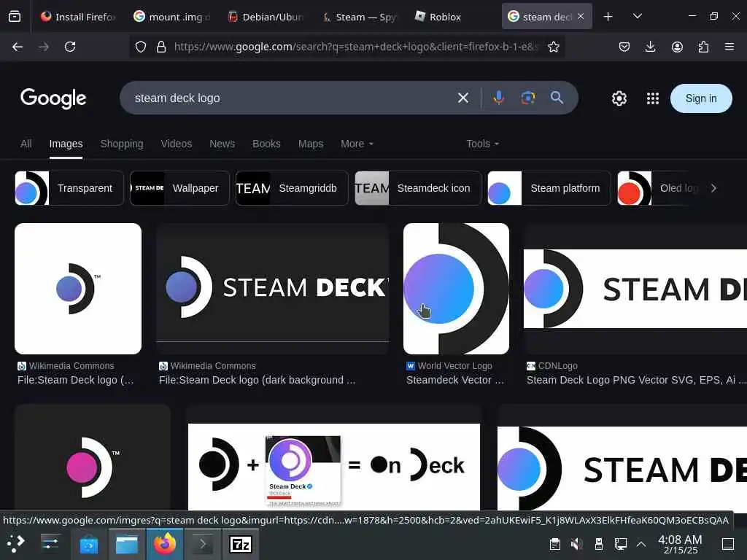Expand the list all tabs chevron
This screenshot has width=747, height=560.
click(638, 17)
